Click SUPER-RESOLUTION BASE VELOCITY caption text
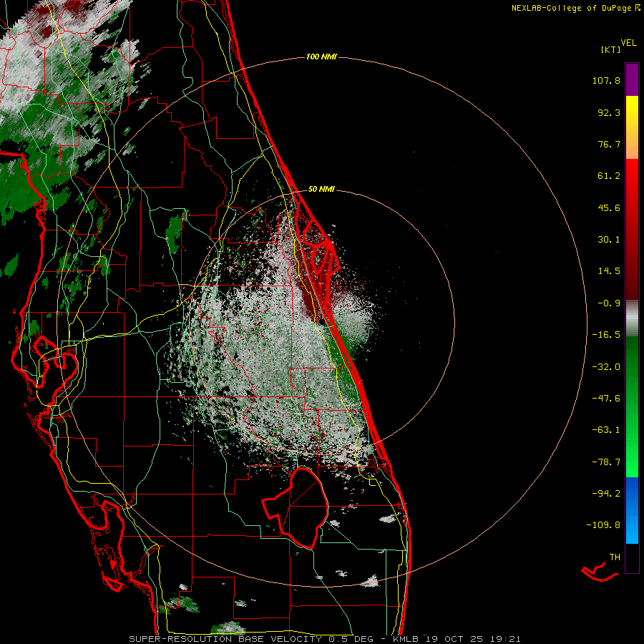The image size is (644, 644). pyautogui.click(x=225, y=639)
